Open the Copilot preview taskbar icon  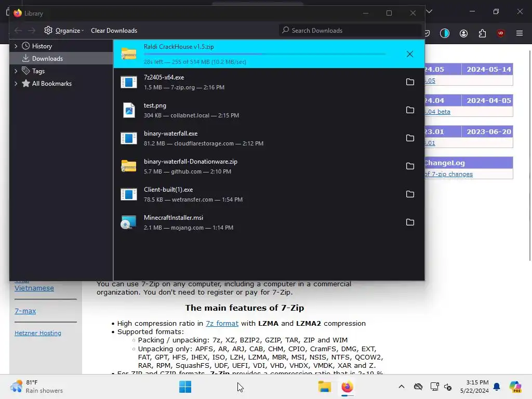pos(515,387)
